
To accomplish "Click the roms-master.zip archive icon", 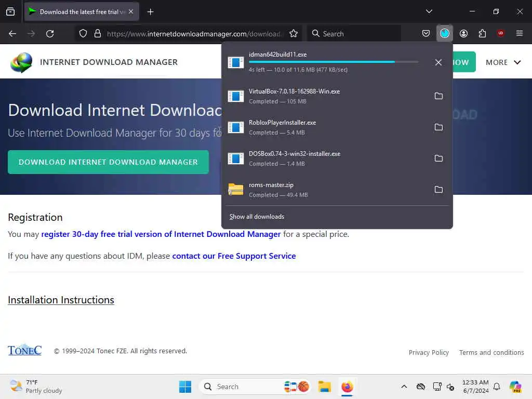I will [x=236, y=189].
